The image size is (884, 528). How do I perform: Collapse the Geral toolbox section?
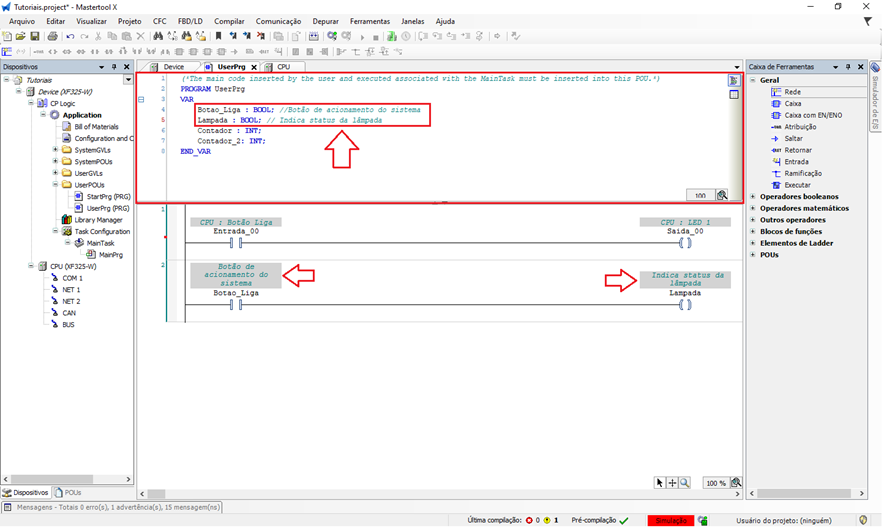753,80
